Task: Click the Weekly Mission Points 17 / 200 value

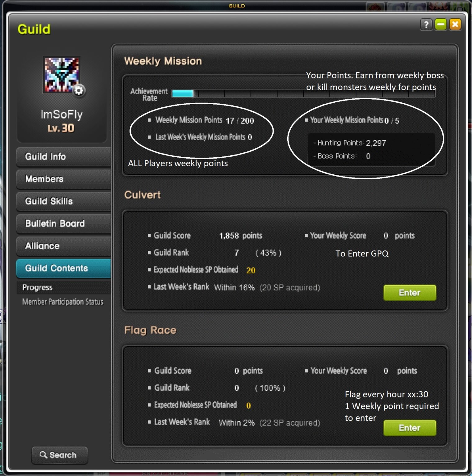Action: 240,121
